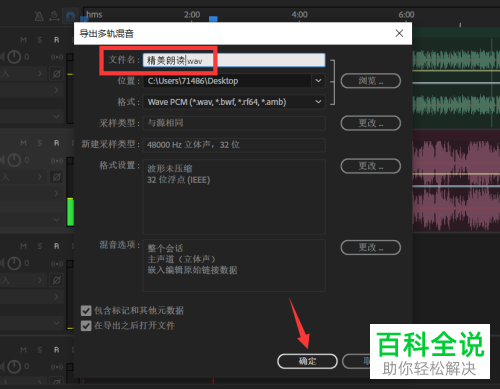Toggle the metronome icon
Image resolution: width=500 pixels, height=389 pixels.
tap(39, 16)
